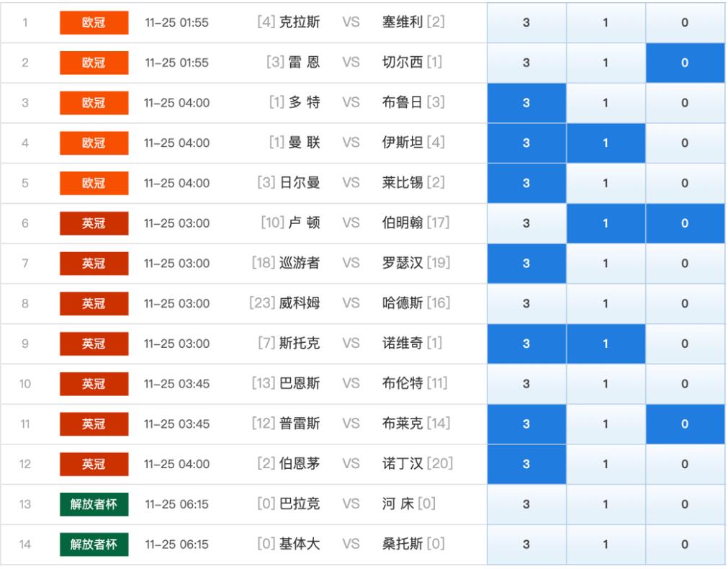728x569 pixels.
Task: Select result 3 for 卢顿 vs 伯明翰
Action: pyautogui.click(x=526, y=223)
